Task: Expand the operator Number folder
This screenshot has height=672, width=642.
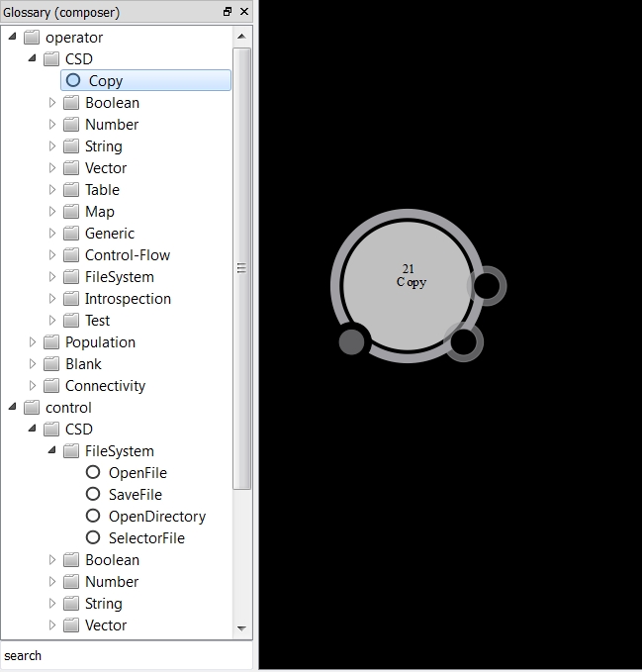Action: [52, 125]
